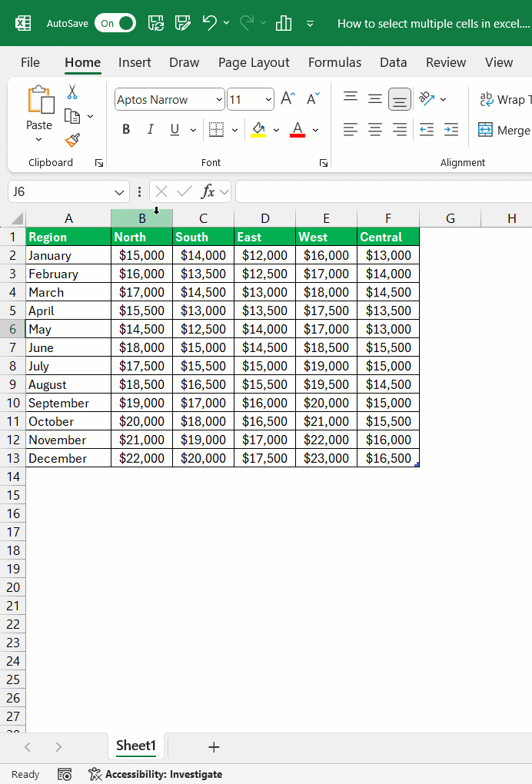Open the fill color palette arrow
The image size is (532, 784).
click(x=276, y=131)
